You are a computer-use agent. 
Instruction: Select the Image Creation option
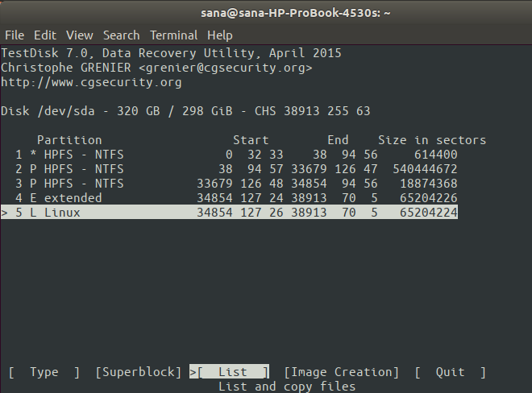[342, 372]
